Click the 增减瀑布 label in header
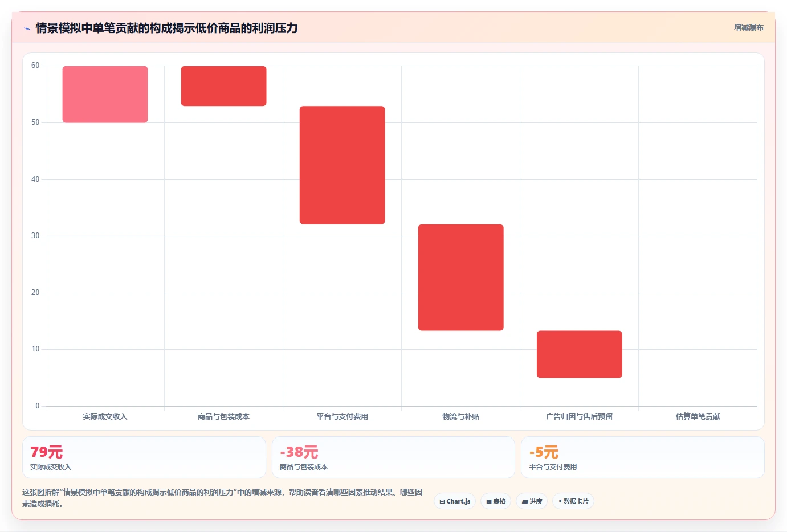This screenshot has width=787, height=532. point(748,27)
